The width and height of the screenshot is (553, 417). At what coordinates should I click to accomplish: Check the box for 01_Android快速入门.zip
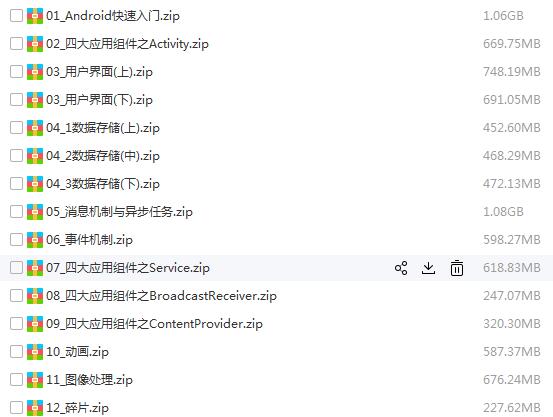tap(16, 16)
